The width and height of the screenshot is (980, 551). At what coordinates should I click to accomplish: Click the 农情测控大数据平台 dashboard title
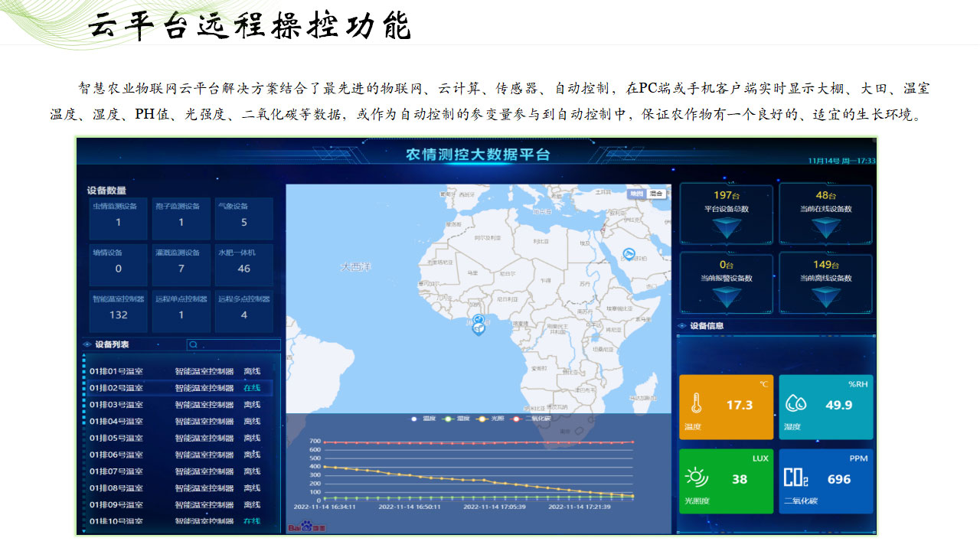pyautogui.click(x=478, y=155)
